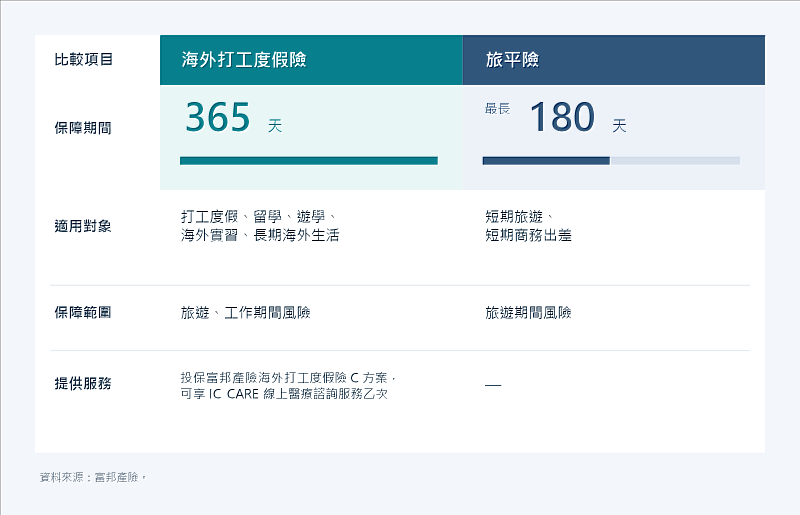Click the text 投保富邦產險海外打工度假險 C 方案
This screenshot has height=515, width=800.
point(288,378)
